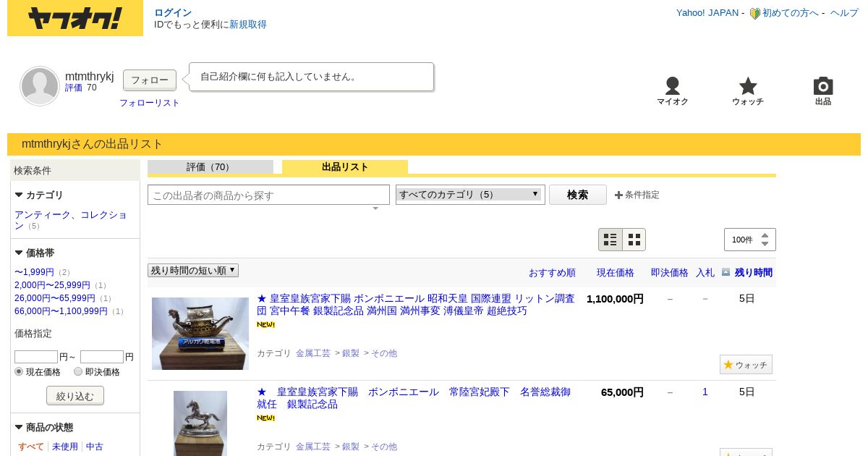Click the 絞り込む button
Viewport: 868px width, 456px height.
[75, 396]
